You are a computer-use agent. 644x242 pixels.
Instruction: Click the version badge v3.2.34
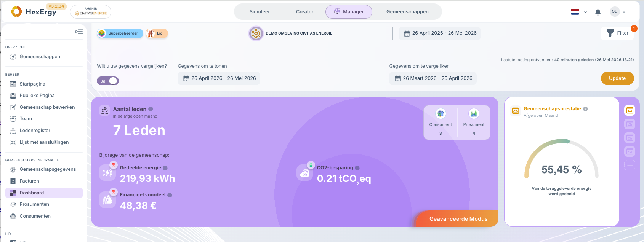[56, 6]
